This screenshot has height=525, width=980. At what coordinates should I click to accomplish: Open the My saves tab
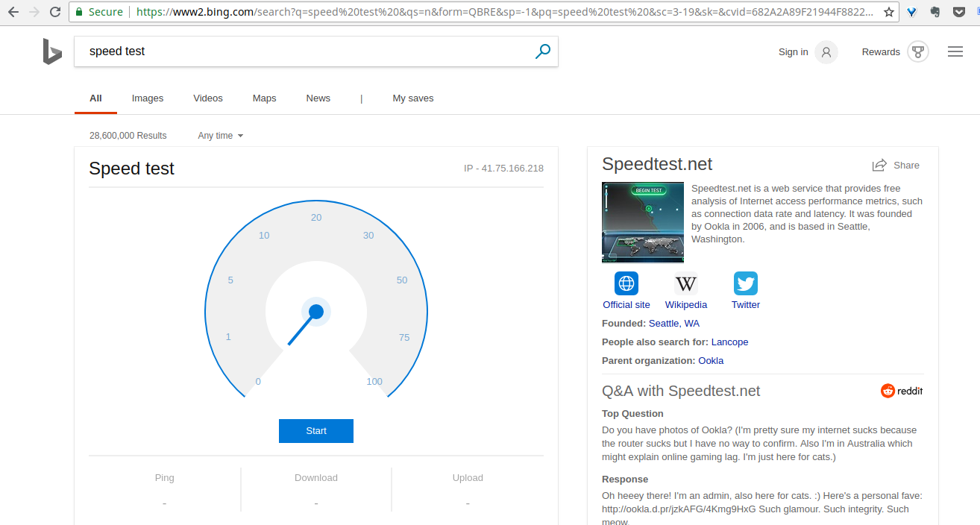pos(413,98)
